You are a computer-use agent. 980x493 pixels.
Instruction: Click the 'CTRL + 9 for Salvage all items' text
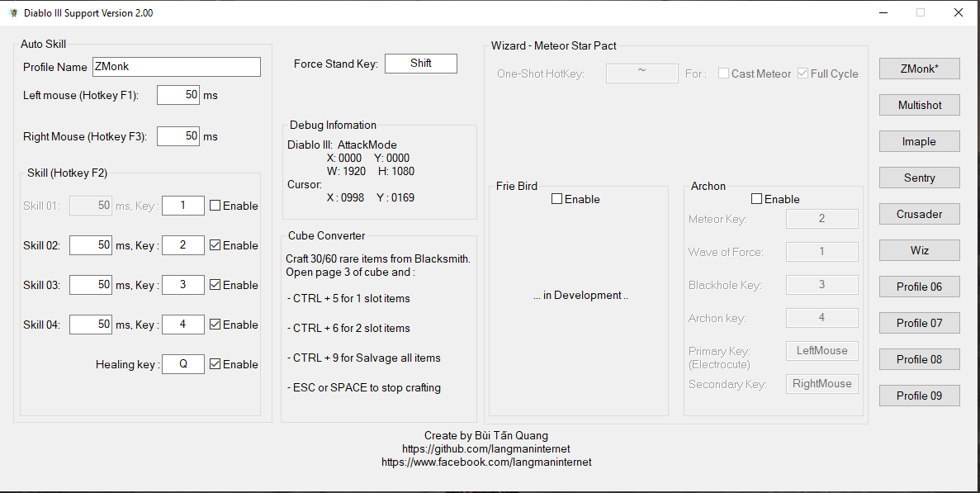(364, 358)
